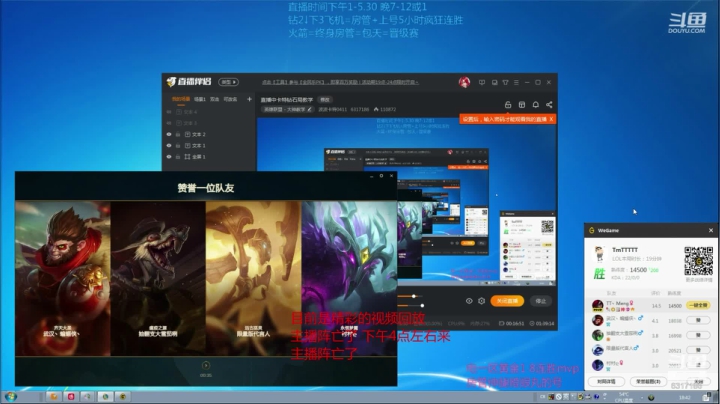This screenshot has height=404, width=720.
Task: Toggle visibility eye for 文本 1 layer
Action: (169, 146)
